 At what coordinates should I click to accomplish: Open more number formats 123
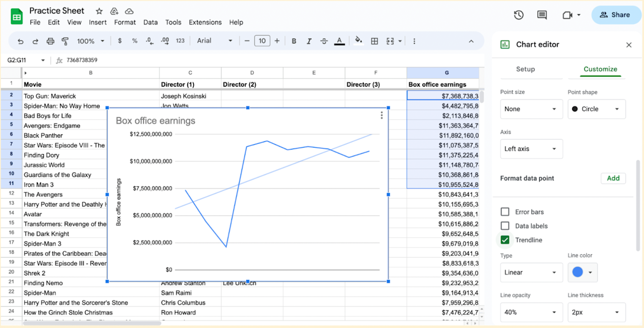180,41
